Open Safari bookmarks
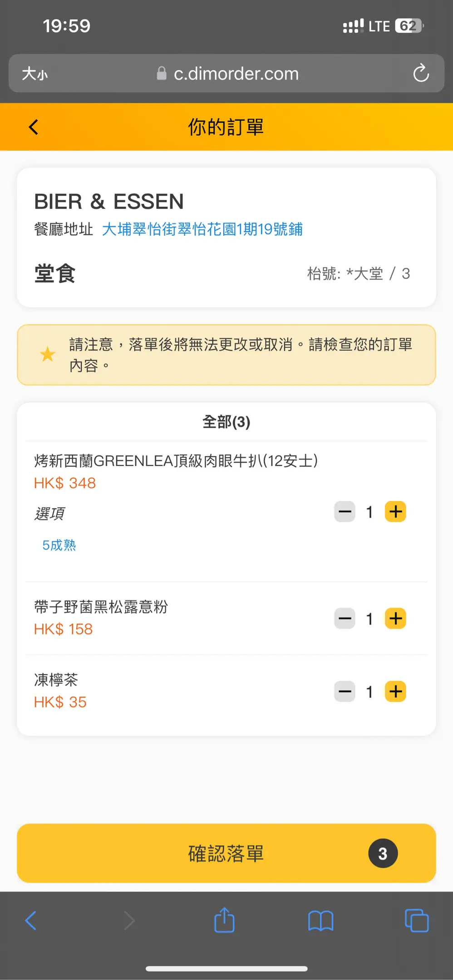 click(x=320, y=921)
